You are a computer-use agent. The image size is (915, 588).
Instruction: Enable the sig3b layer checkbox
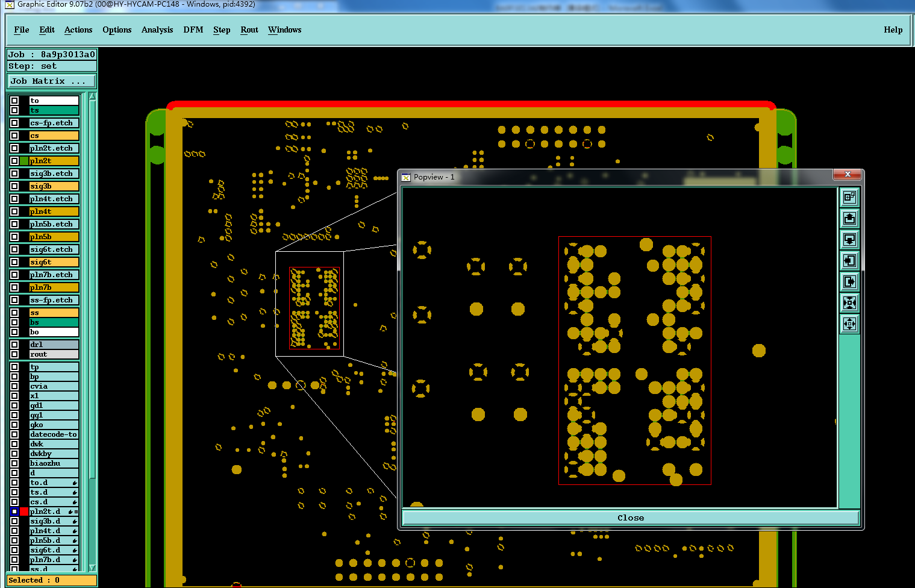click(x=14, y=186)
